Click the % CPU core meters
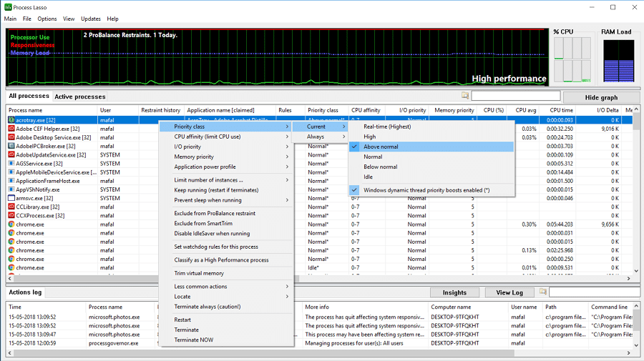This screenshot has width=644, height=361. (572, 60)
